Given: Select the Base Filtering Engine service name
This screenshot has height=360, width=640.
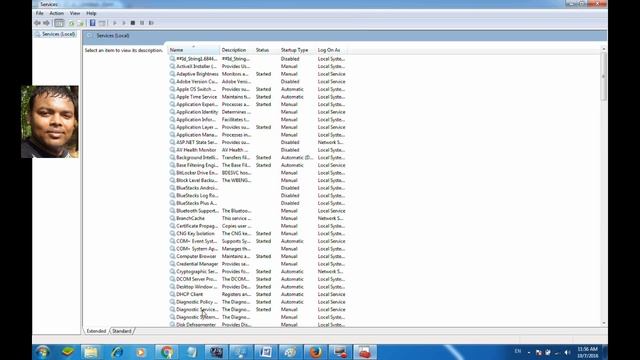Looking at the screenshot, I should [197, 165].
